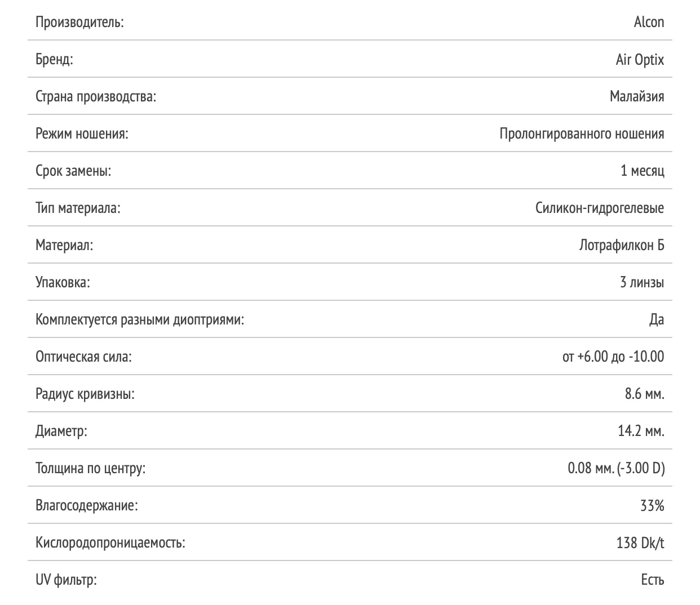Image resolution: width=700 pixels, height=605 pixels.
Task: Click the '14.2 мм.' diameter value
Action: coord(641,431)
